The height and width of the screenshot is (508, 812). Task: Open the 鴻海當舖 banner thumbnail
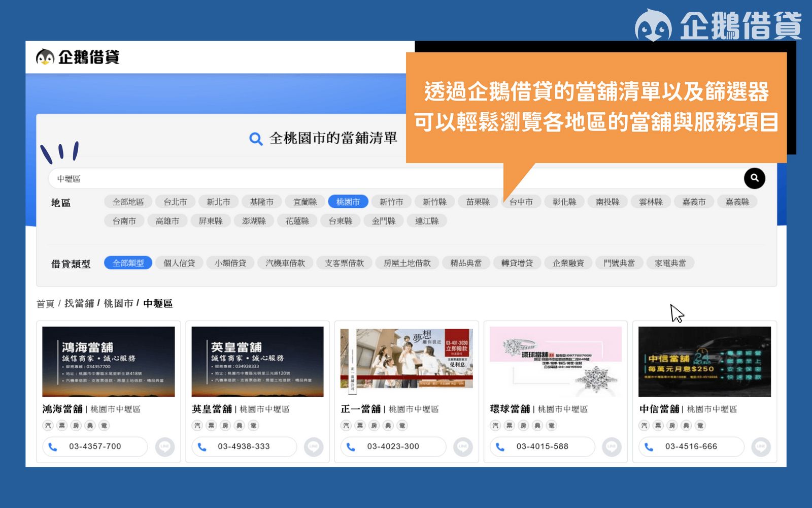(x=109, y=362)
